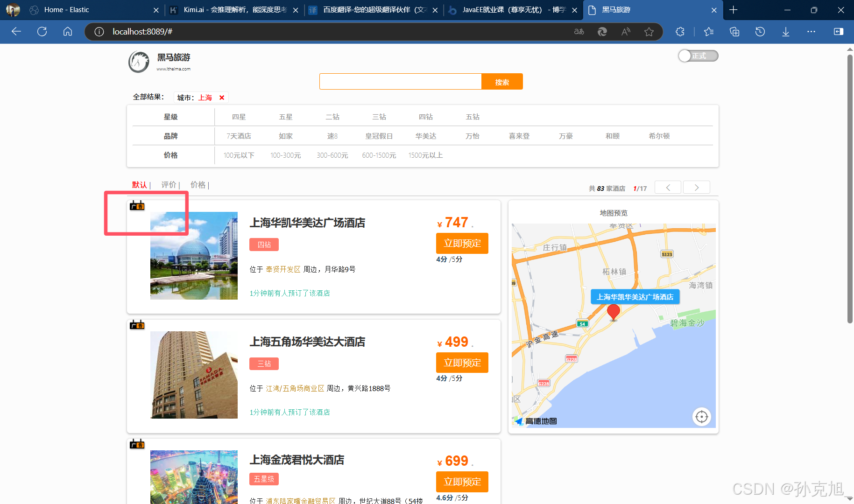Filter by brand 希尔顿
Image resolution: width=854 pixels, height=504 pixels.
pos(659,136)
